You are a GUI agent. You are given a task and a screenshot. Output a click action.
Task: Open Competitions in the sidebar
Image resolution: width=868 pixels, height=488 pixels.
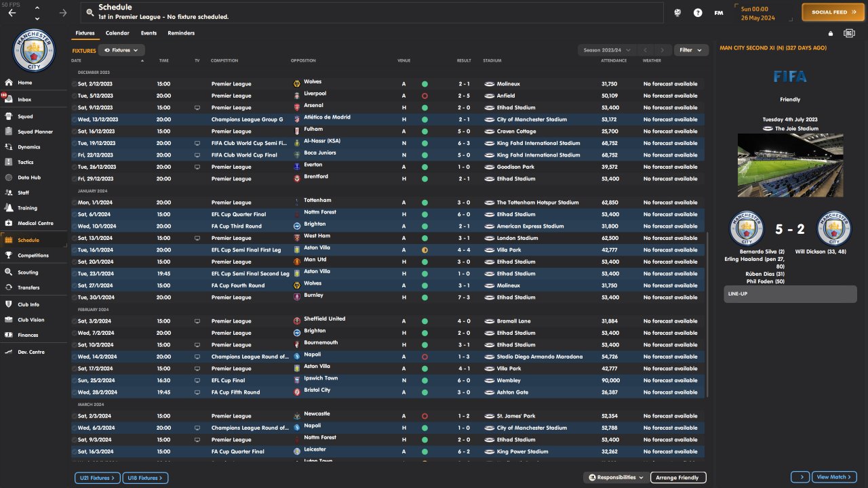(33, 256)
